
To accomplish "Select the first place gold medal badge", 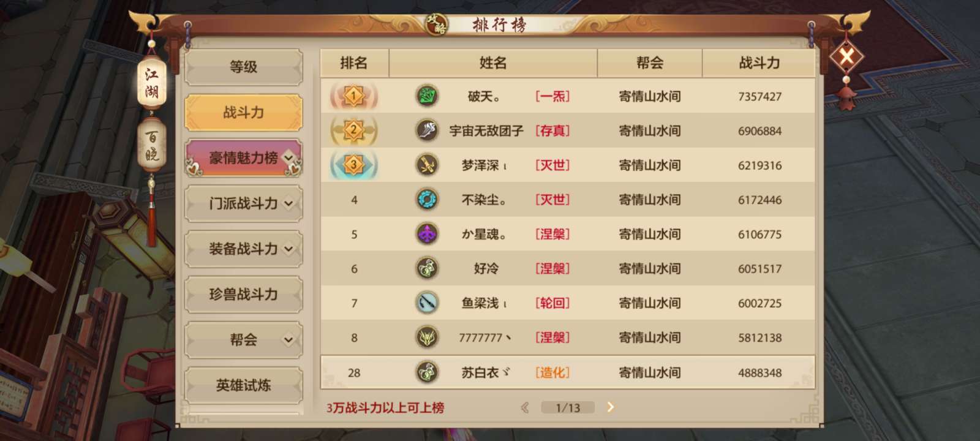I will pyautogui.click(x=354, y=96).
